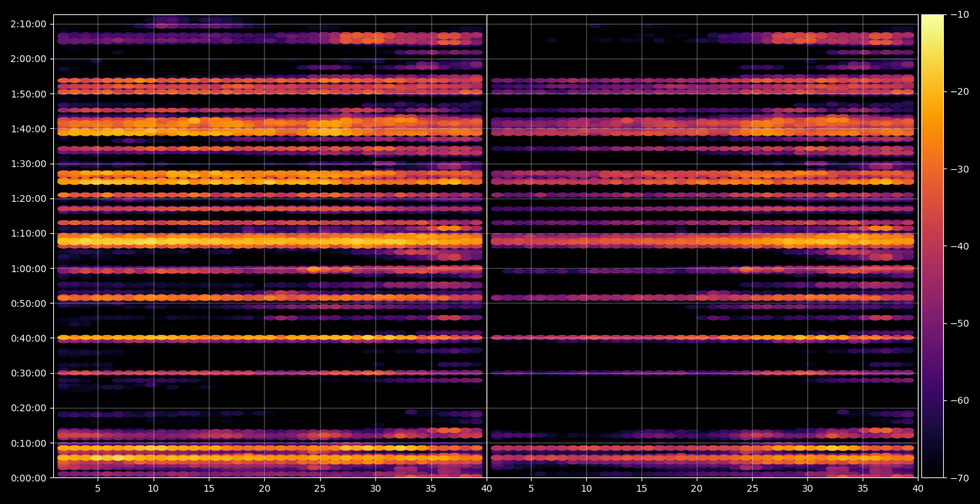Screen dimensions: 980x504
Task: Click the −10 colorbar label
Action: (x=960, y=15)
